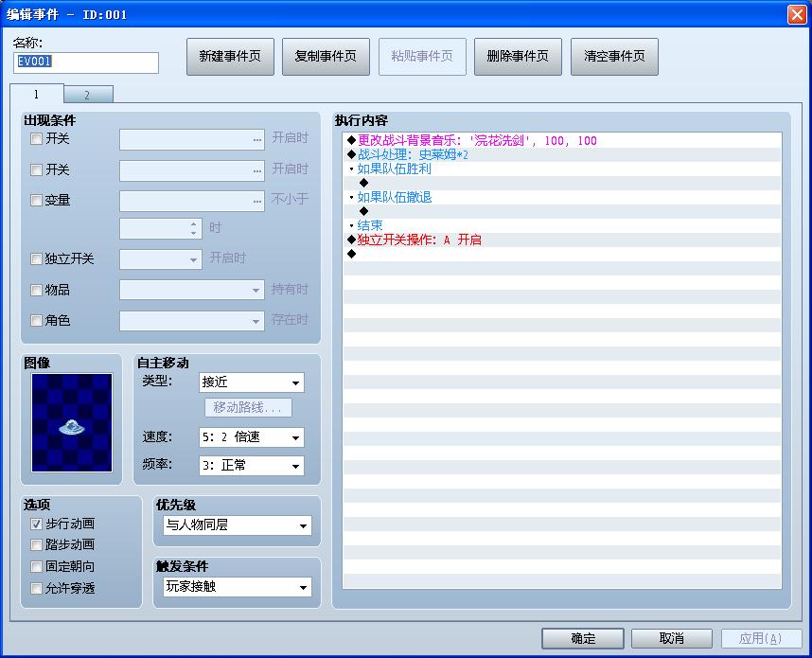Image resolution: width=812 pixels, height=658 pixels.
Task: Switch to event page tab 1
Action: point(36,95)
